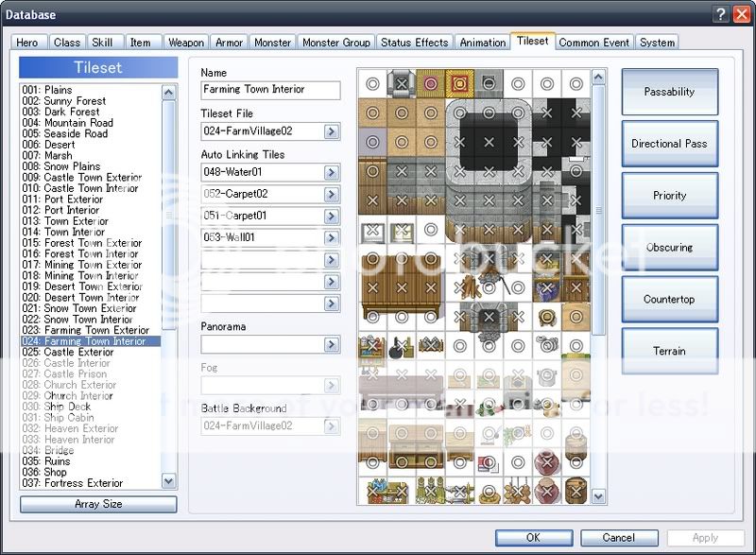
Task: Open the Monster Group tab
Action: click(x=335, y=42)
